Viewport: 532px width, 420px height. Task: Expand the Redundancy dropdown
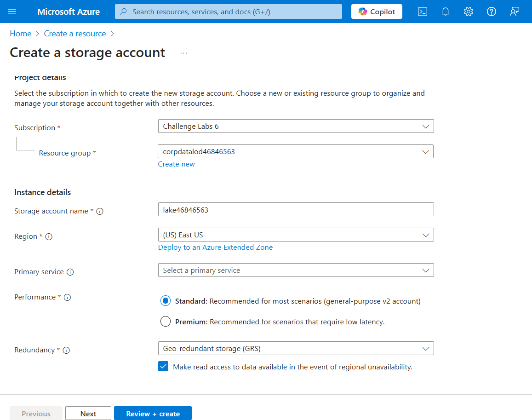point(296,349)
